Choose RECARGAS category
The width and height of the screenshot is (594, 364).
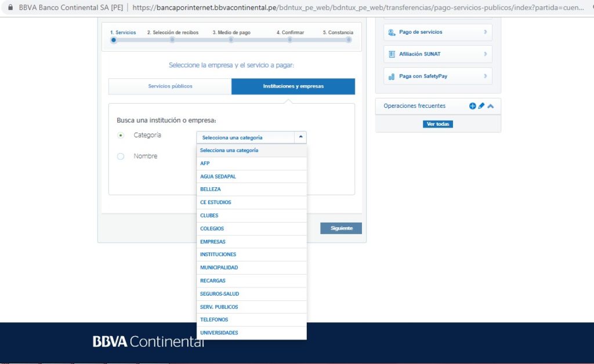(x=252, y=281)
